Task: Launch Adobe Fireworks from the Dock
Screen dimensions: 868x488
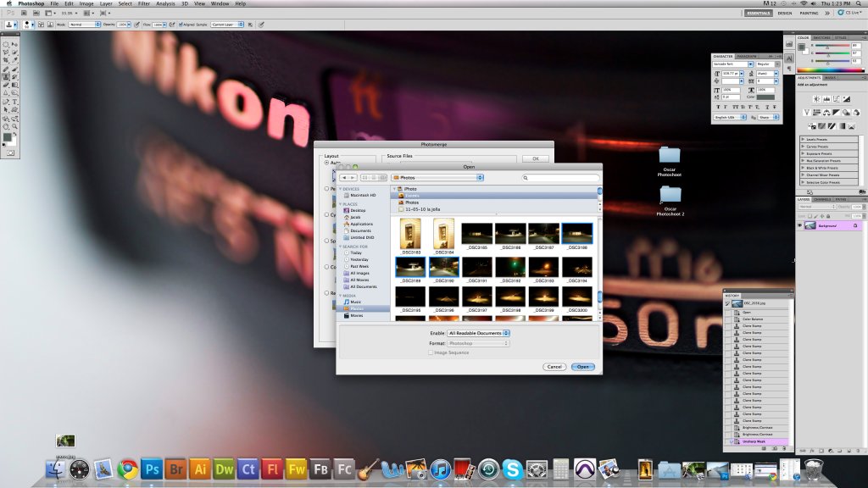Action: pyautogui.click(x=297, y=469)
